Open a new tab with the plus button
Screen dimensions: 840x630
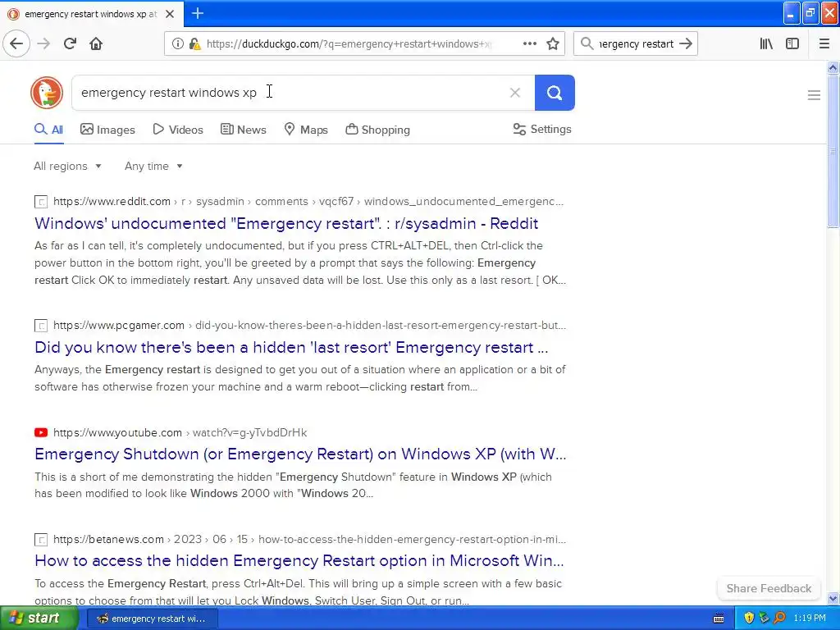pos(198,13)
